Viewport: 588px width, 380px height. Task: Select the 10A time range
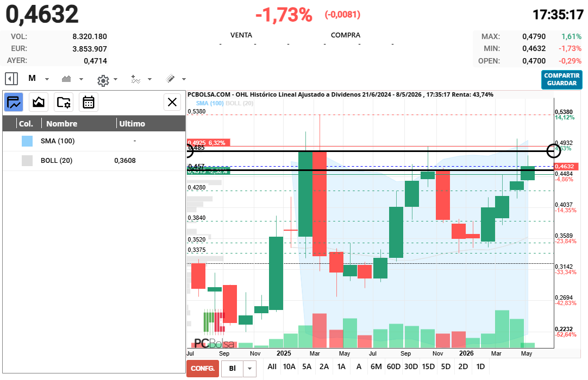[289, 366]
